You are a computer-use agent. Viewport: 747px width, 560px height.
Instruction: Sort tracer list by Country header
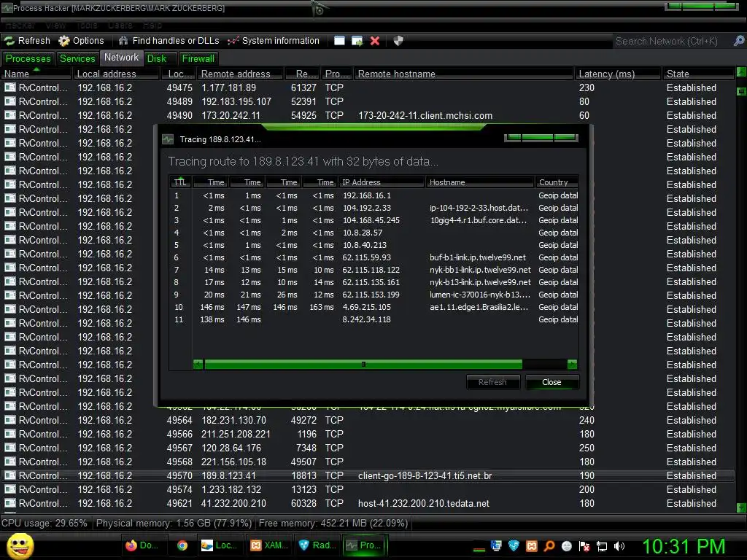point(557,182)
